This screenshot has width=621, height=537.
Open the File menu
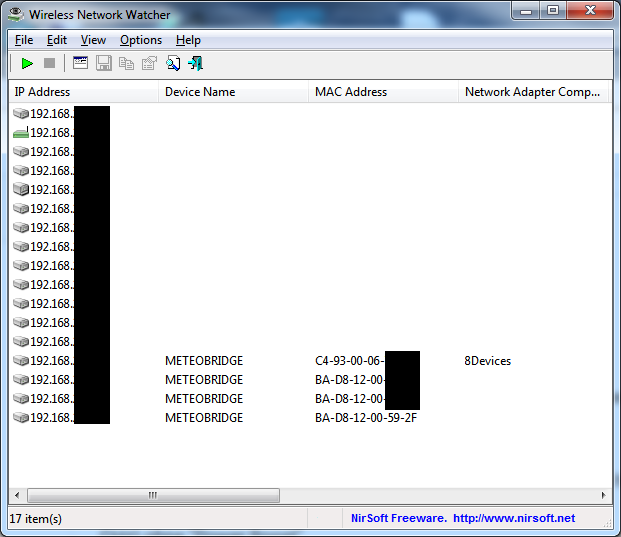click(24, 40)
